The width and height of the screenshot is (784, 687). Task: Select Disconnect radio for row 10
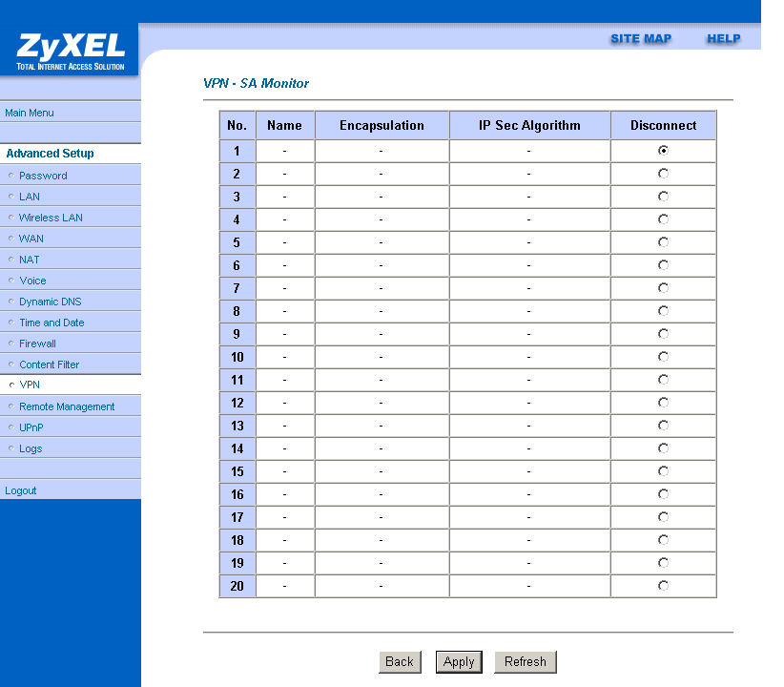point(663,357)
